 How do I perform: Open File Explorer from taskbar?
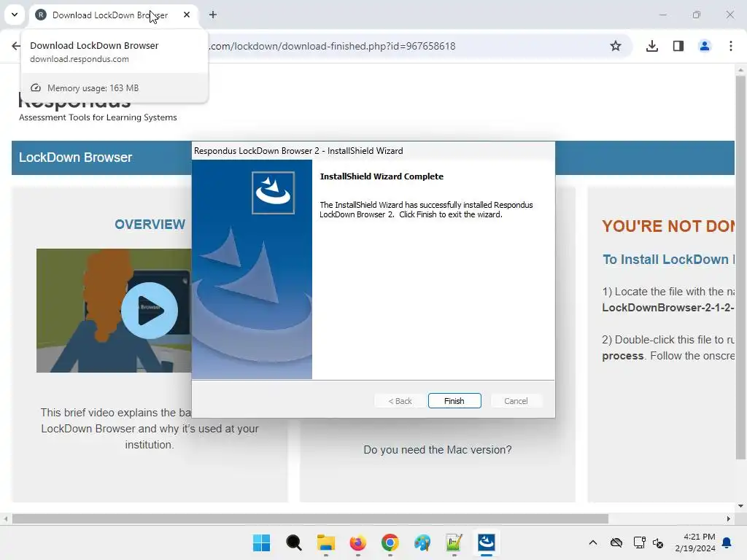[x=326, y=542]
